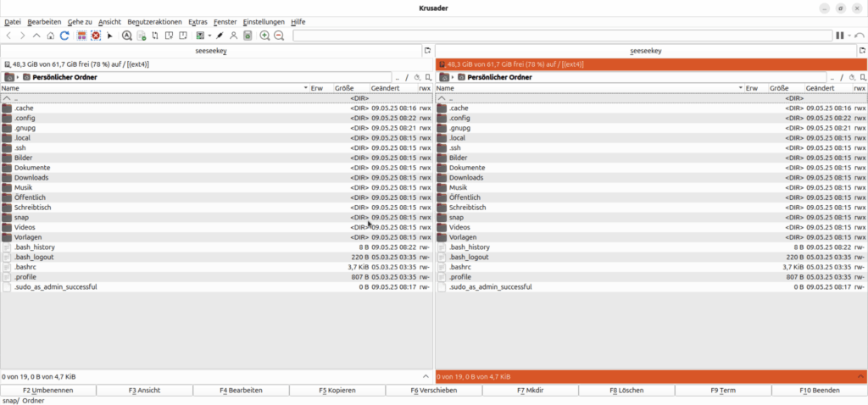Image resolution: width=868 pixels, height=405 pixels.
Task: Pause the job queue with pause icon
Action: (839, 36)
